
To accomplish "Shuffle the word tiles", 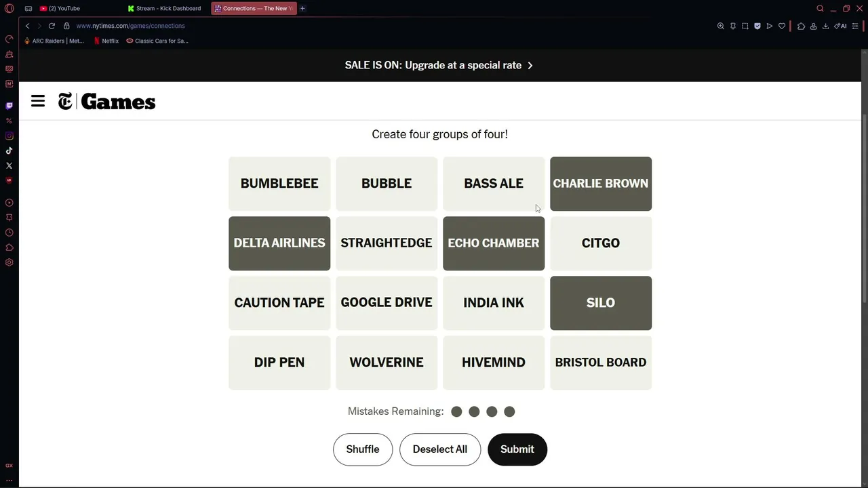I will [x=363, y=449].
